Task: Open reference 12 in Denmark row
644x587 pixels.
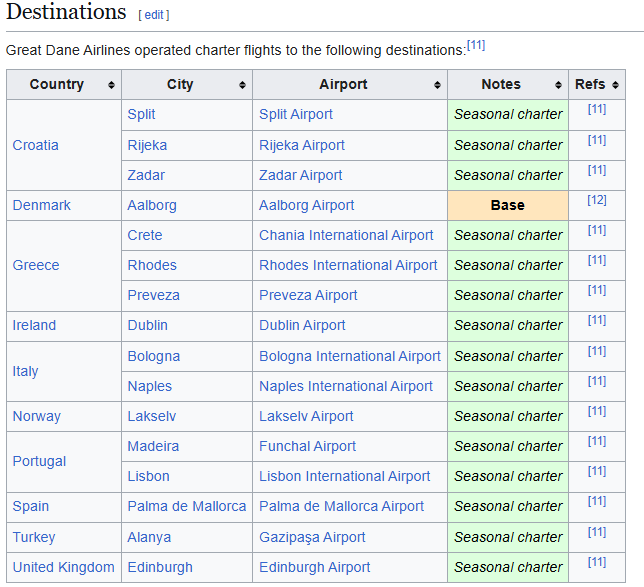Action: tap(597, 200)
